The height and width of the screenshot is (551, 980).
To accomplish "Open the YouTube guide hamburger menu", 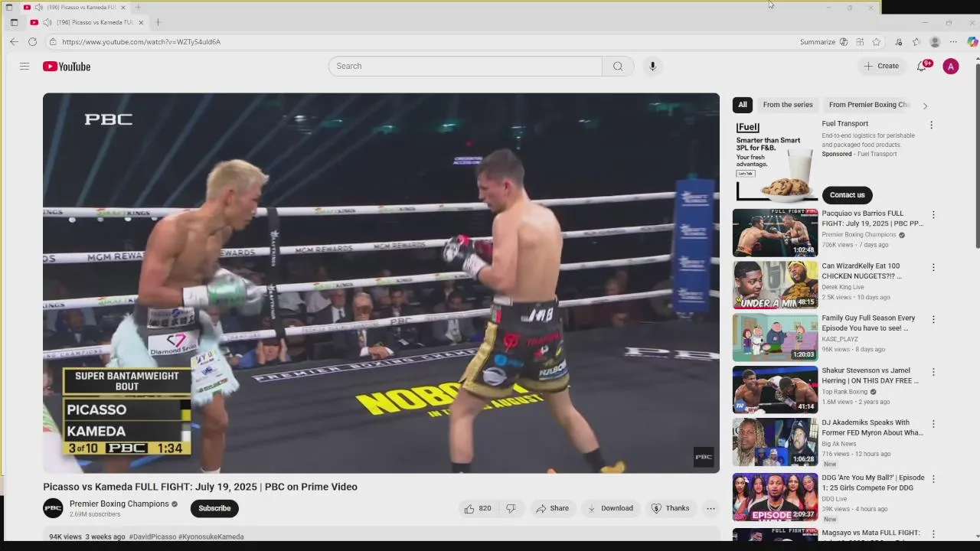I will (x=24, y=67).
